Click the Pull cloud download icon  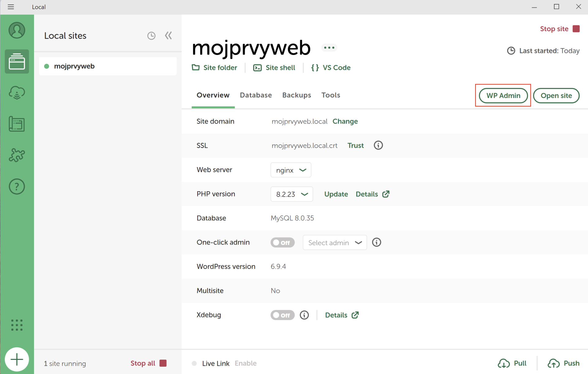point(503,363)
